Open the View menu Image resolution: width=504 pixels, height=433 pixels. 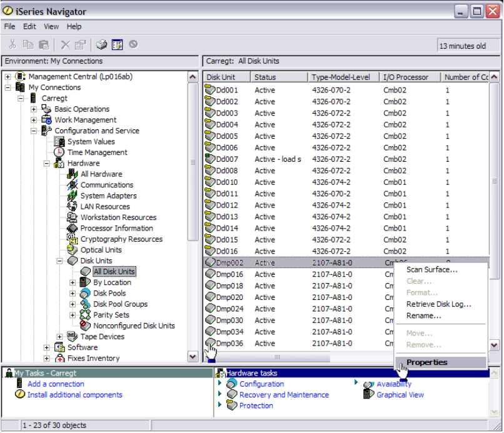coord(51,27)
